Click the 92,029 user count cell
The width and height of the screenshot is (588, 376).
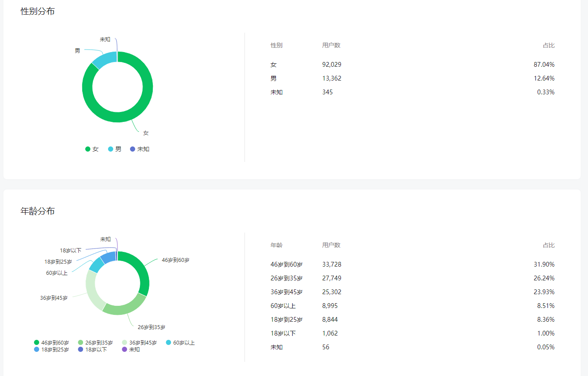[x=331, y=65]
